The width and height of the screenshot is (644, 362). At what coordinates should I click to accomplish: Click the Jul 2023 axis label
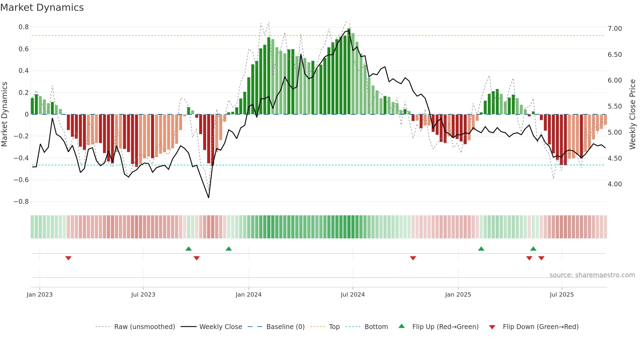coord(143,294)
